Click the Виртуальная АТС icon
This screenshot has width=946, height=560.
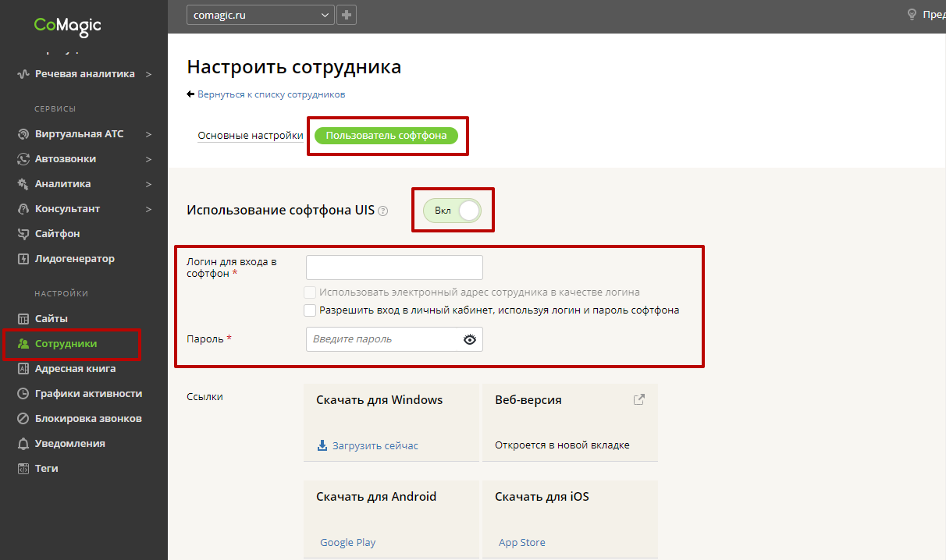point(23,134)
